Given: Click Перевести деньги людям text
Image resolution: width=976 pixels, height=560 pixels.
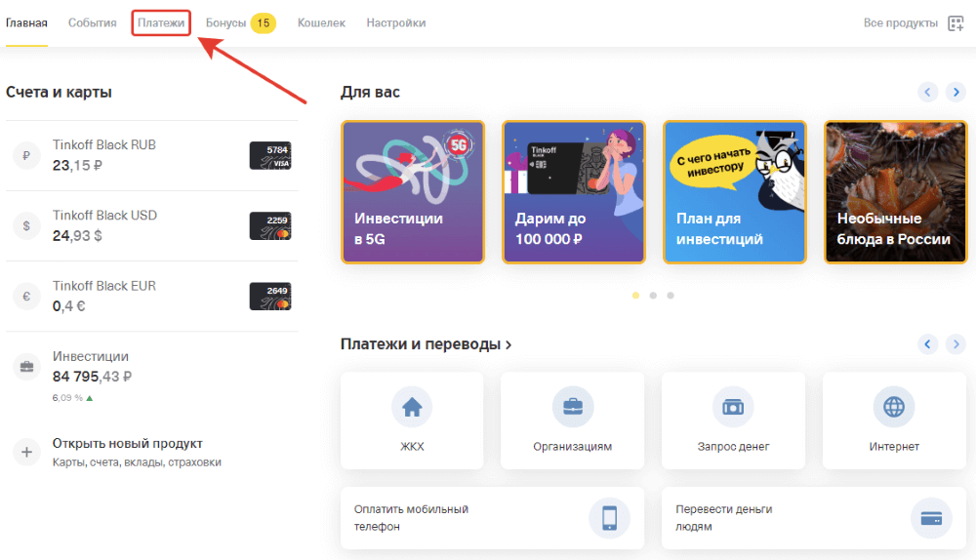Looking at the screenshot, I should pyautogui.click(x=724, y=518).
